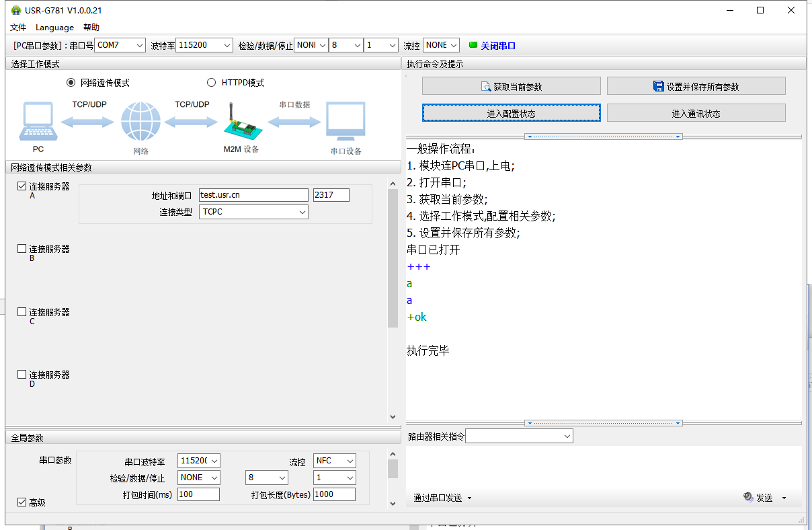This screenshot has width=812, height=530.
Task: Click the save disk icon on set parameters
Action: (659, 86)
